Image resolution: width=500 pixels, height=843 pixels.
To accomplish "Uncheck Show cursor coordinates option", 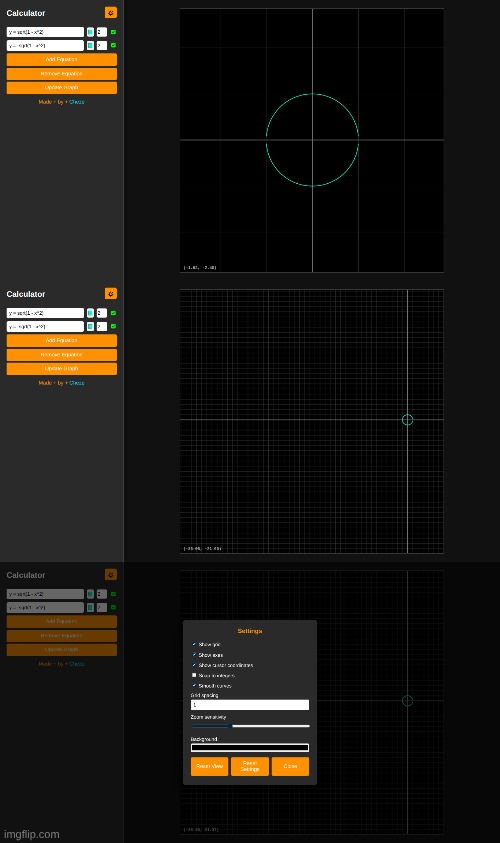I will click(194, 665).
